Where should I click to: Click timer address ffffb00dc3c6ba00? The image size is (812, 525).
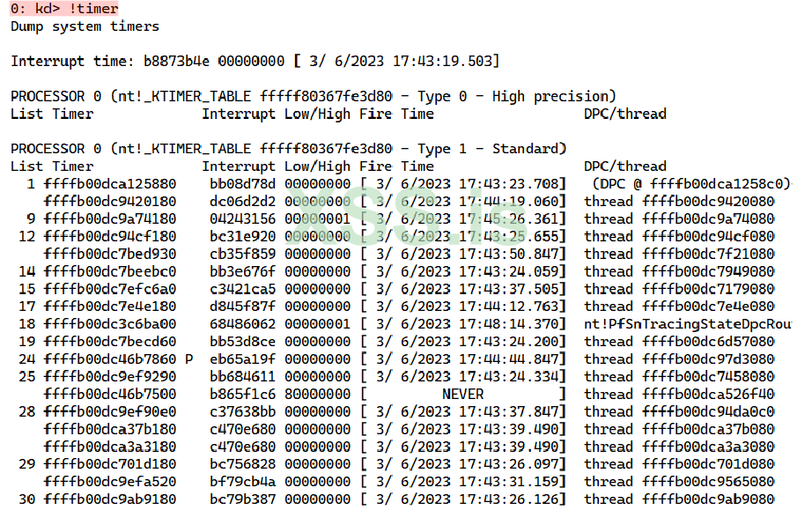109,323
